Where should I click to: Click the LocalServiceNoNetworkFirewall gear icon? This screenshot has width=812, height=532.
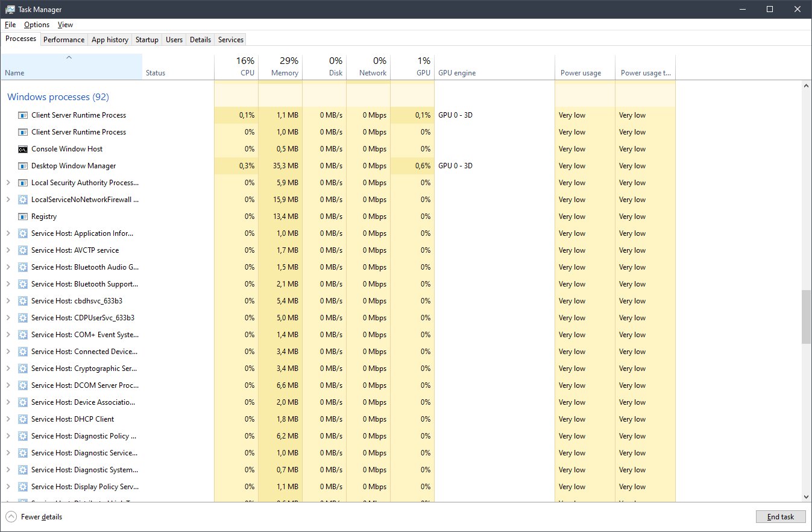coord(22,200)
